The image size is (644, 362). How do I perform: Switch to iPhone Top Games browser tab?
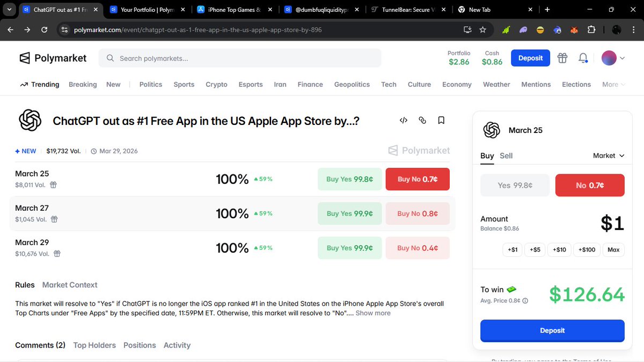tap(235, 10)
